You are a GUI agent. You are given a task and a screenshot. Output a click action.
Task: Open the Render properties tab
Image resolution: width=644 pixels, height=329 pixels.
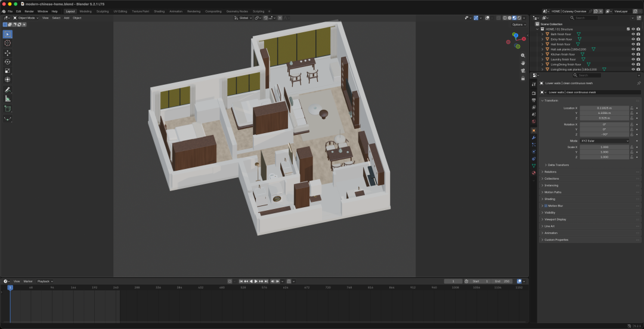click(534, 93)
